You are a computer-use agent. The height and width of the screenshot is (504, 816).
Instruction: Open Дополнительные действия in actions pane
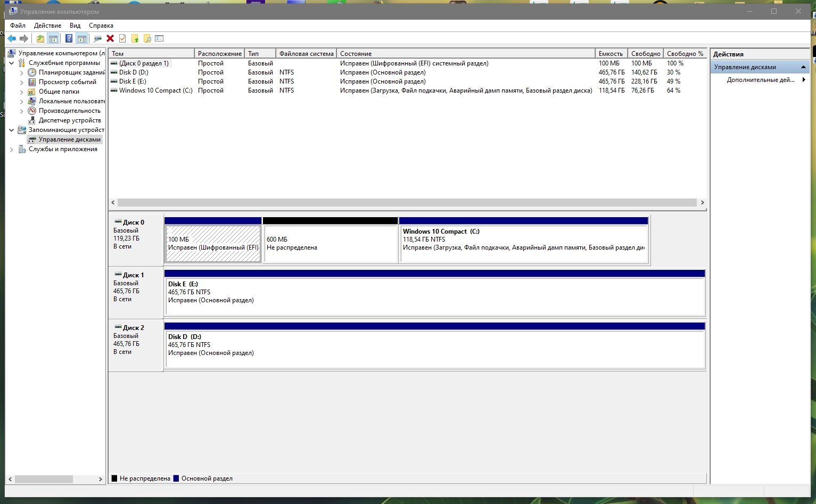[760, 80]
